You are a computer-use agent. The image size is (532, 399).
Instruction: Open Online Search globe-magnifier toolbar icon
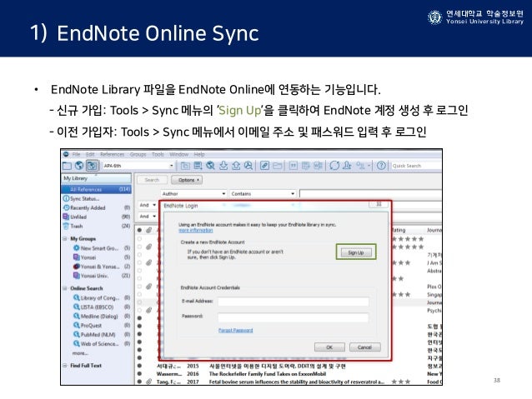(x=210, y=166)
